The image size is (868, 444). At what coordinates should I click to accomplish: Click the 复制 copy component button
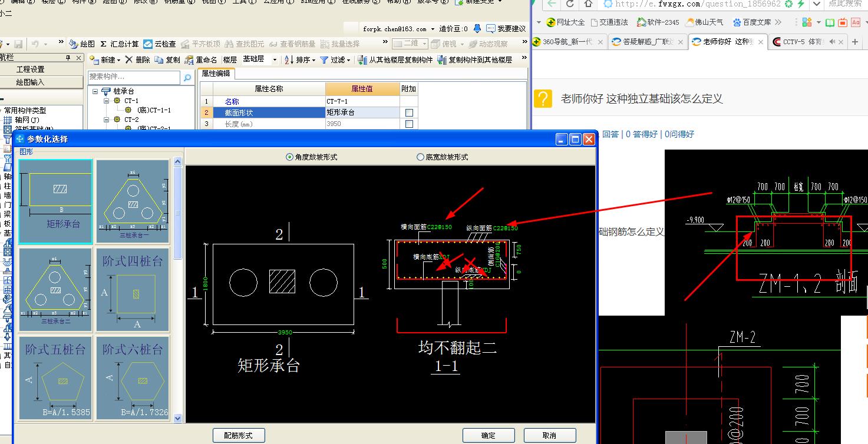167,60
